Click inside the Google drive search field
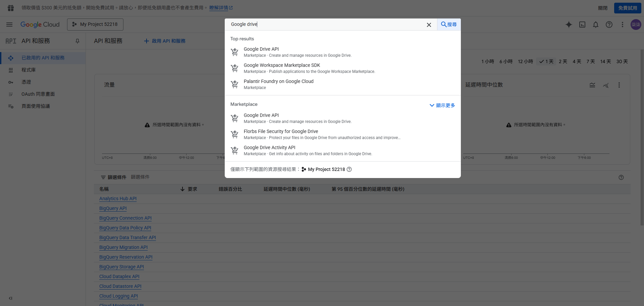644x306 pixels. pyautogui.click(x=302, y=24)
